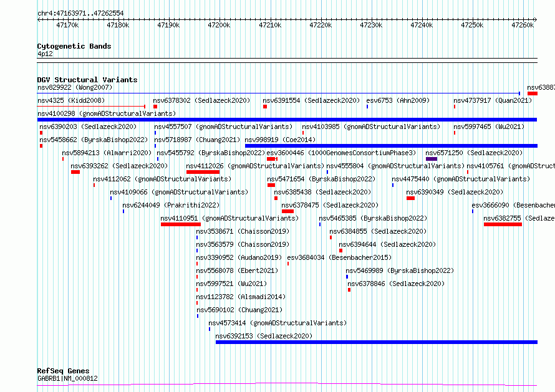This screenshot has width=555, height=392.
Task: Click the red bar of nsv6390349
Action: 410,198
